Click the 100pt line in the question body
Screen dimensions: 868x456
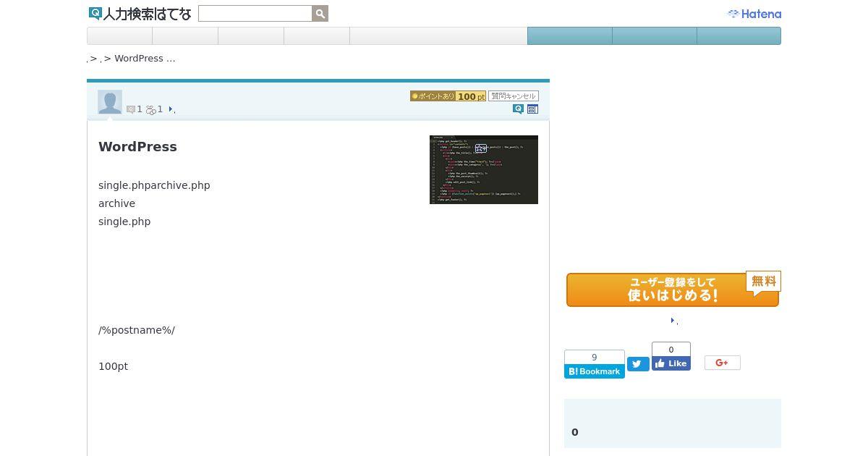click(x=114, y=366)
